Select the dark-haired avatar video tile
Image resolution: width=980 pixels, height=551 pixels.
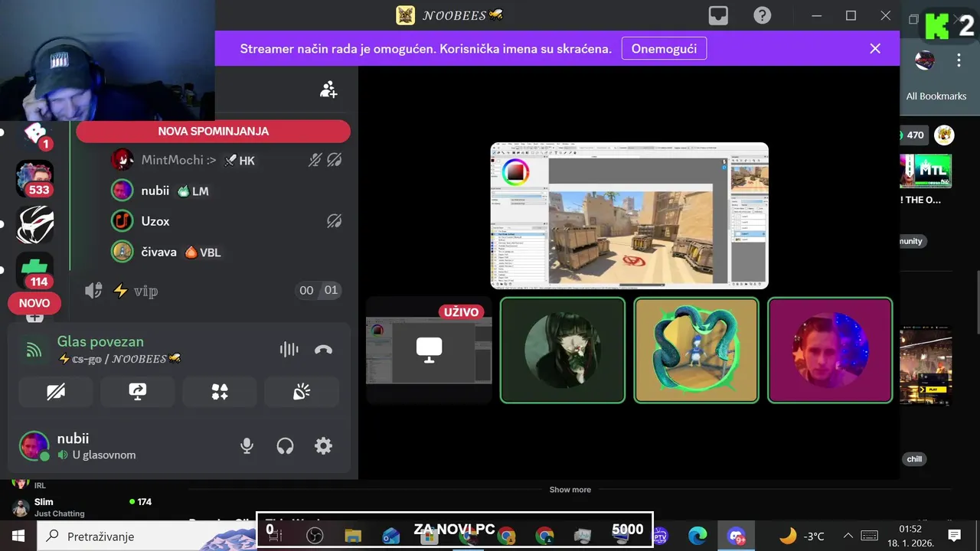(563, 350)
